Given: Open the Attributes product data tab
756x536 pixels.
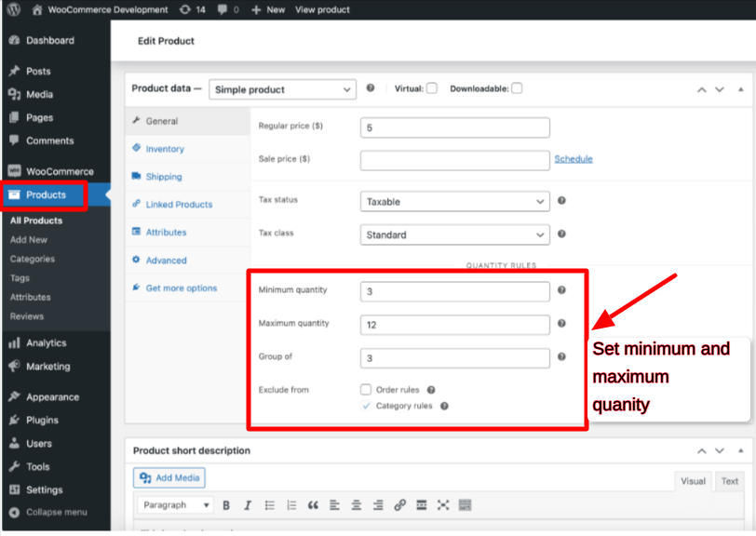Looking at the screenshot, I should pos(187,232).
